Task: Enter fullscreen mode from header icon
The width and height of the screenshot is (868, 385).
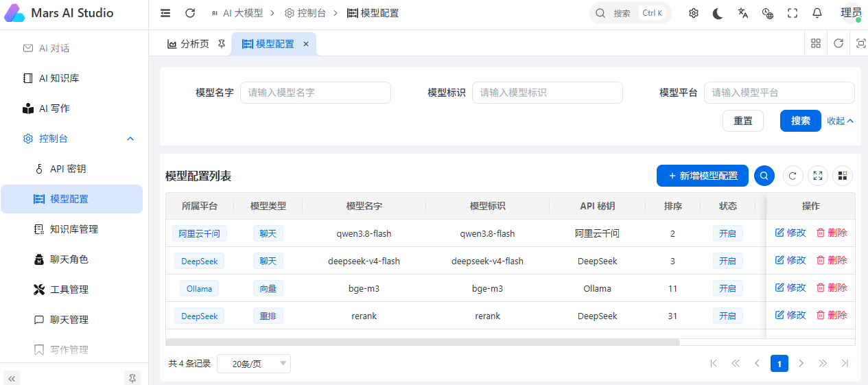Action: tap(793, 13)
